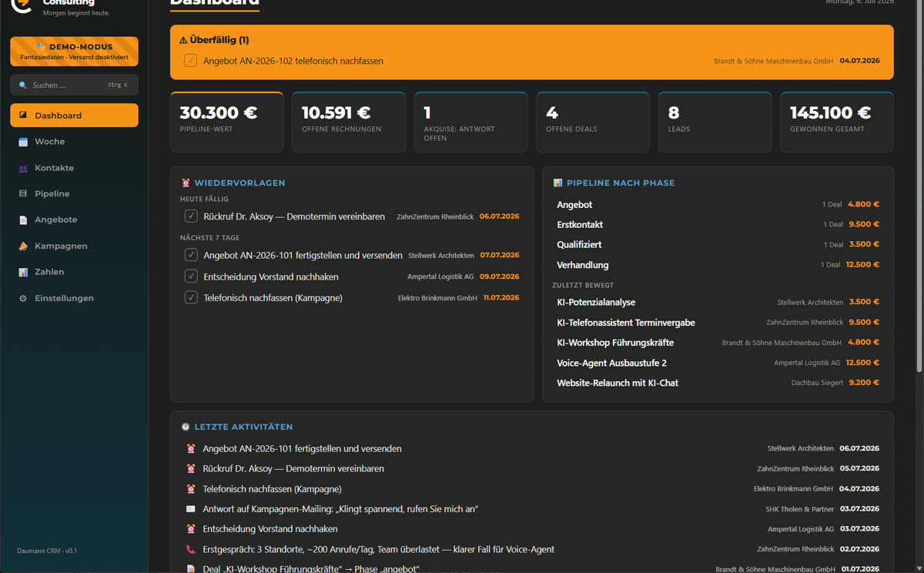Click the Daumann CRM v0.1 version label

coord(47,551)
